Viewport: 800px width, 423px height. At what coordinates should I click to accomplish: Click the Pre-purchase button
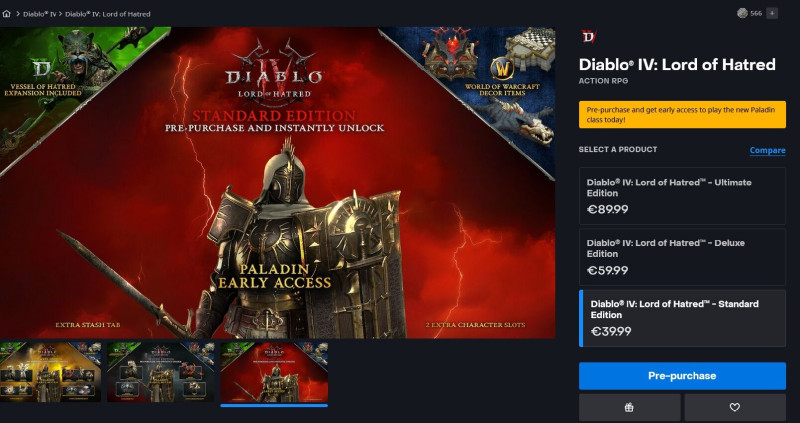[x=682, y=376]
